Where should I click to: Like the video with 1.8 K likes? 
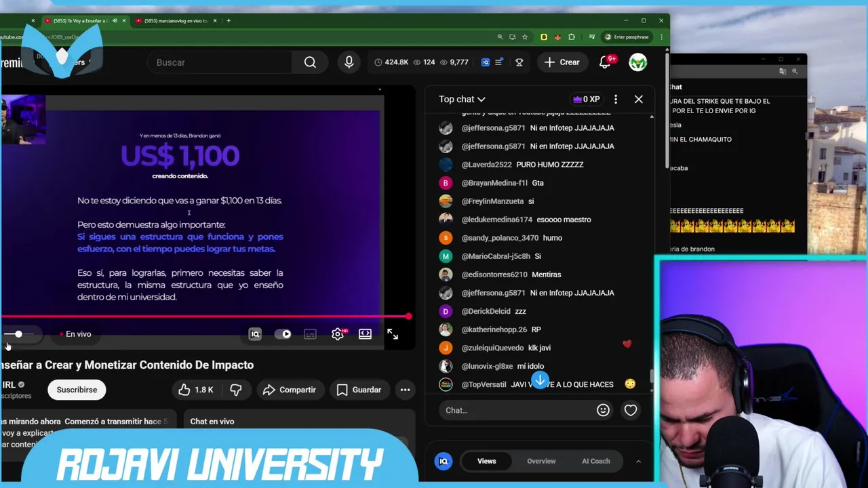(x=196, y=390)
